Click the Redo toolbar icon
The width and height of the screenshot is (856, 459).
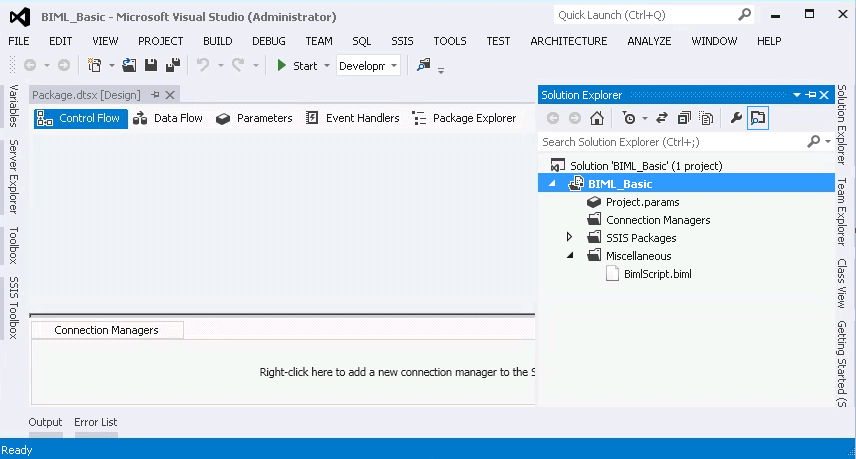click(237, 65)
